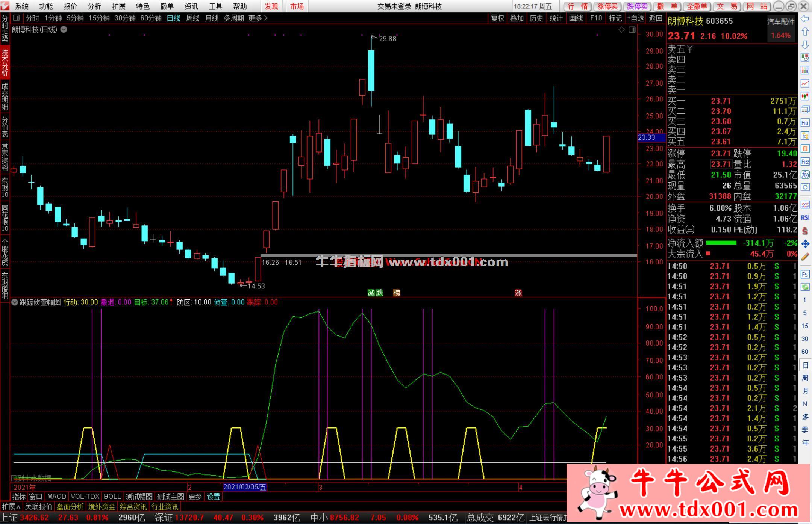Viewport: 812px width, 524px height.
Task: Open the f(x) formula icon
Action: pyautogui.click(x=805, y=174)
